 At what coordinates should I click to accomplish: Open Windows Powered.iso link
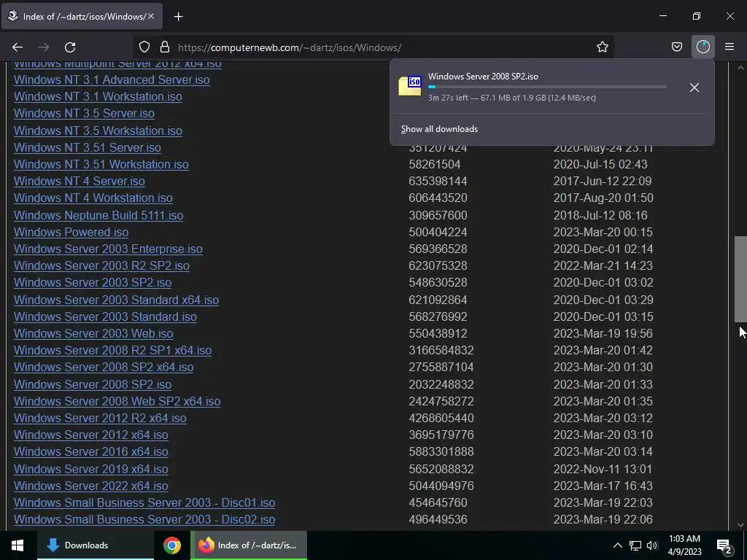point(71,232)
